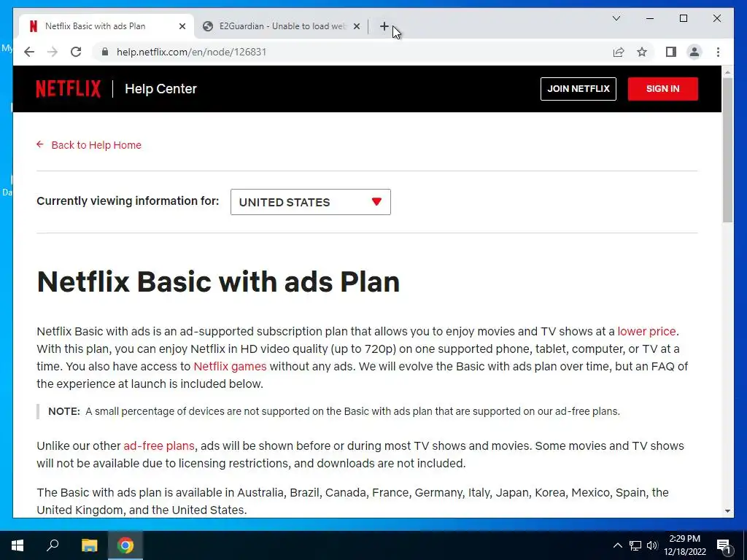The height and width of the screenshot is (560, 747).
Task: Show hidden system tray icons
Action: 617,545
